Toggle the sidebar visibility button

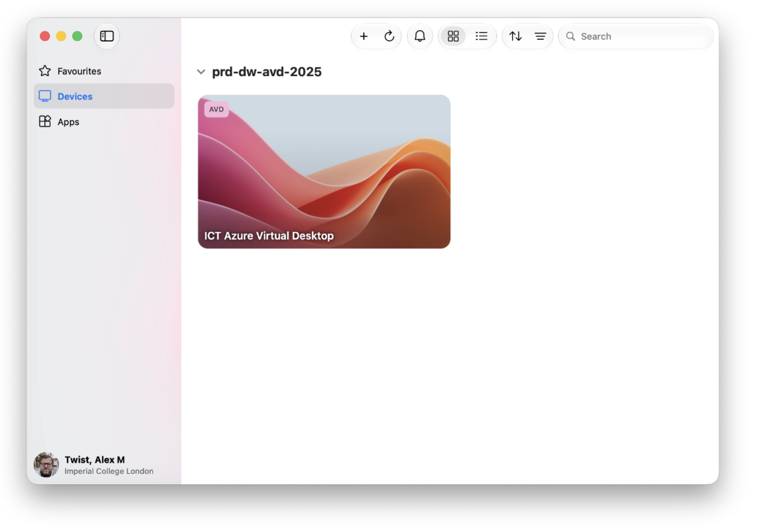[x=107, y=36]
